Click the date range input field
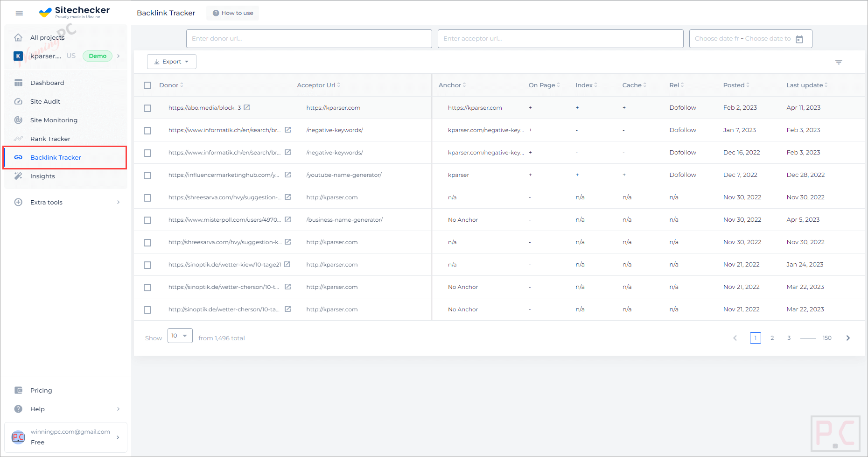868x457 pixels. coord(750,39)
